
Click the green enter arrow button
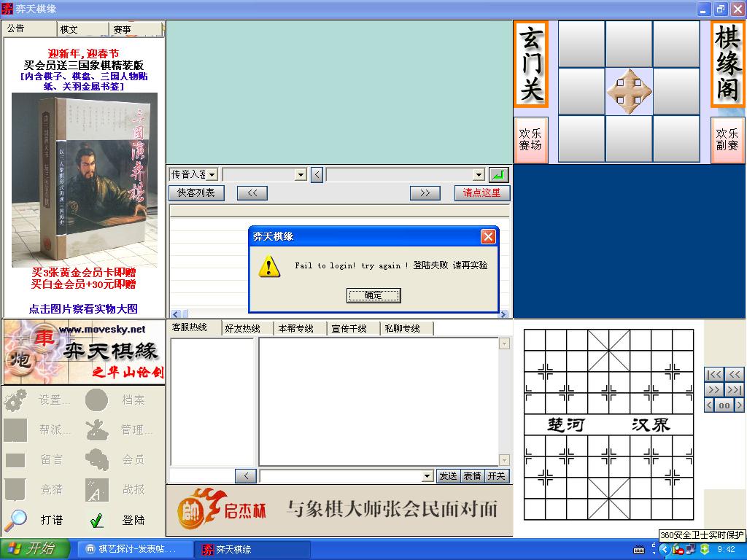click(499, 175)
